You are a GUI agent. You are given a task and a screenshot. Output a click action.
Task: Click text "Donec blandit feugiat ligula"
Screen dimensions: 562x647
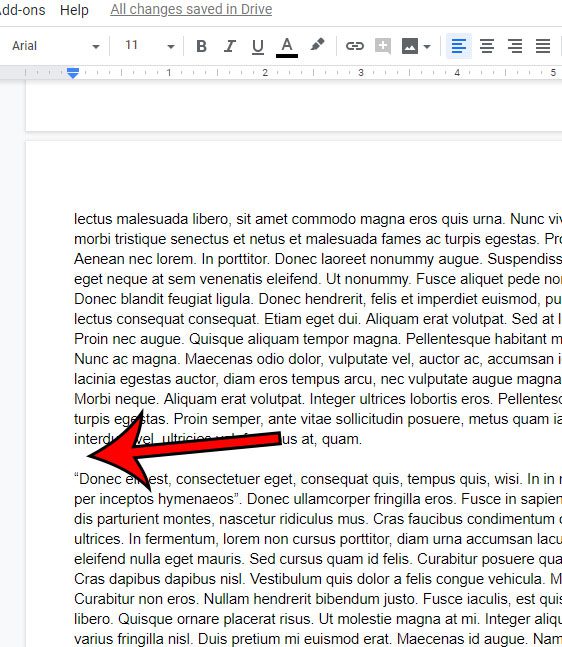point(163,299)
